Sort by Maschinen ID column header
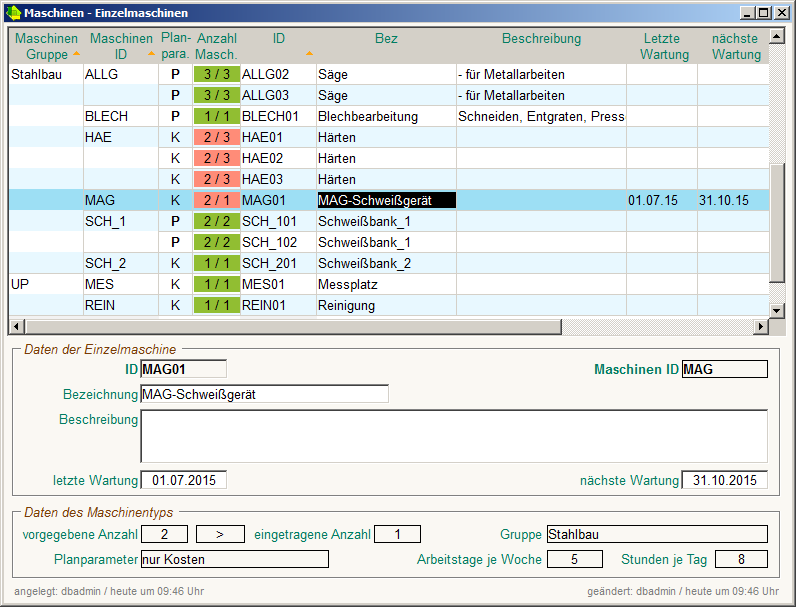The height and width of the screenshot is (607, 796). coord(121,46)
